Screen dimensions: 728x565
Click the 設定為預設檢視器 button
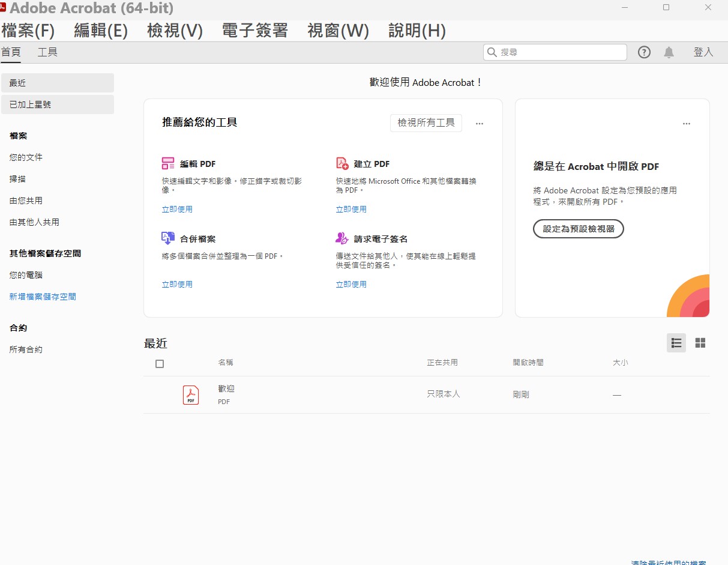tap(578, 229)
